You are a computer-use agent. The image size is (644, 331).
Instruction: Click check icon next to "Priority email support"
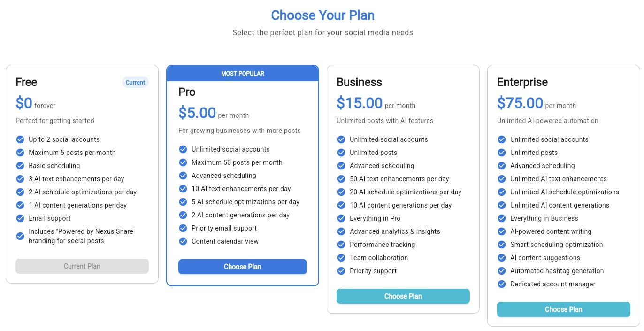(x=183, y=228)
